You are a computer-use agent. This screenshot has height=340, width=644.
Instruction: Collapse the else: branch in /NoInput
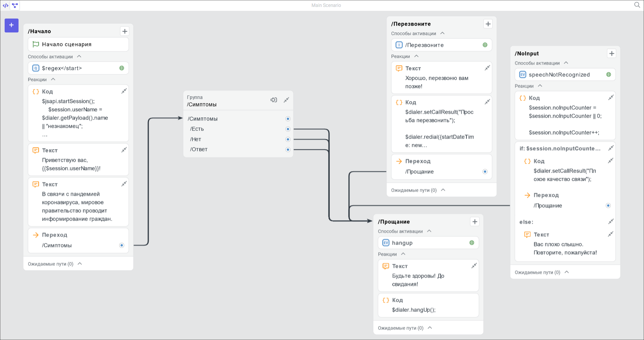[611, 222]
